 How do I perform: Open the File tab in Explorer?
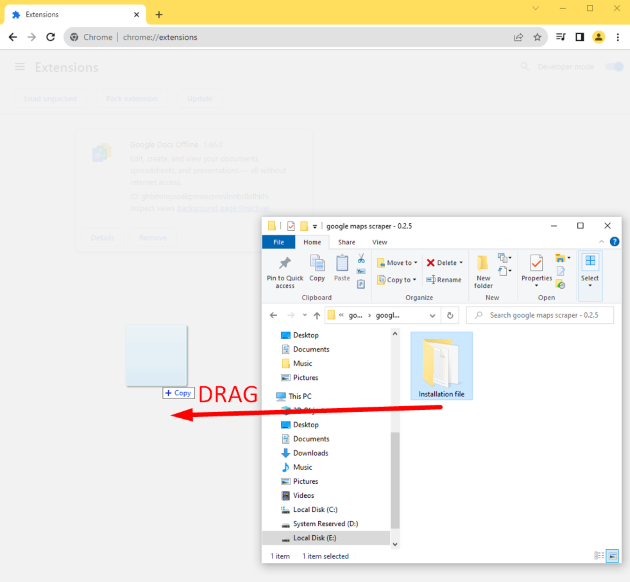point(278,242)
